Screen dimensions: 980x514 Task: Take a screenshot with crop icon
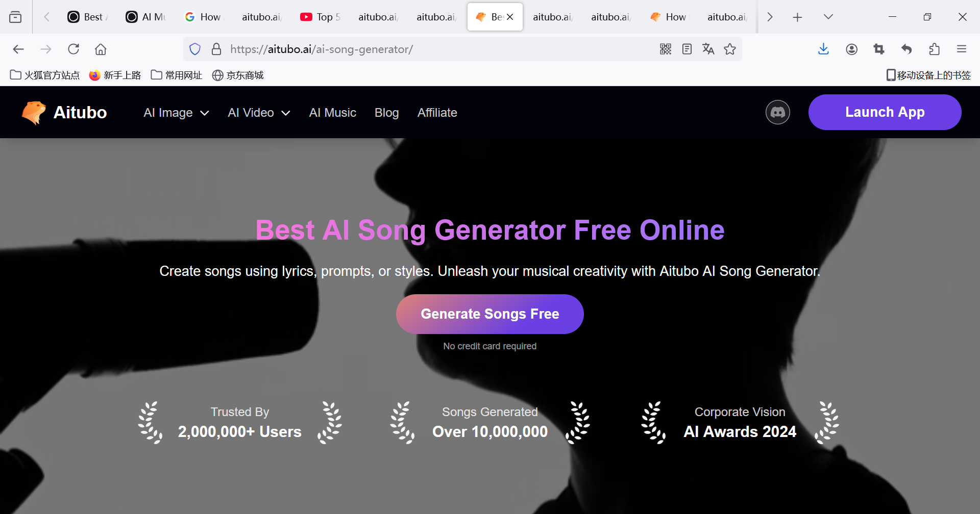pos(879,49)
